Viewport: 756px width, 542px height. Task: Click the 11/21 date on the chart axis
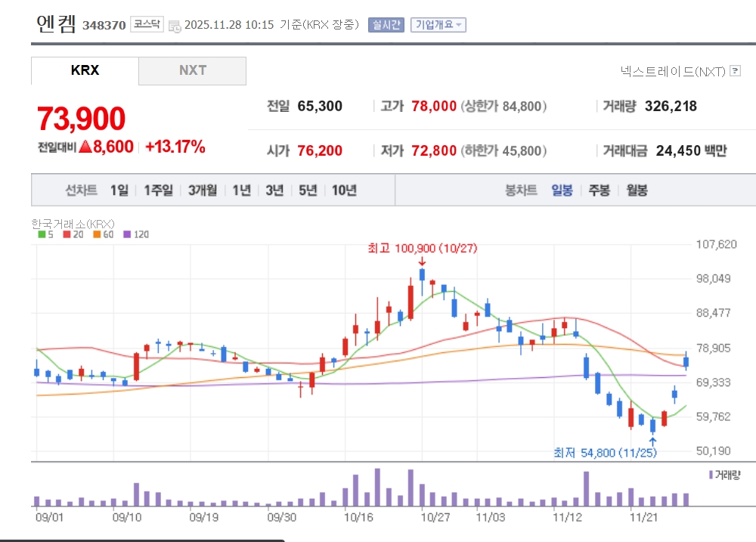coord(643,517)
